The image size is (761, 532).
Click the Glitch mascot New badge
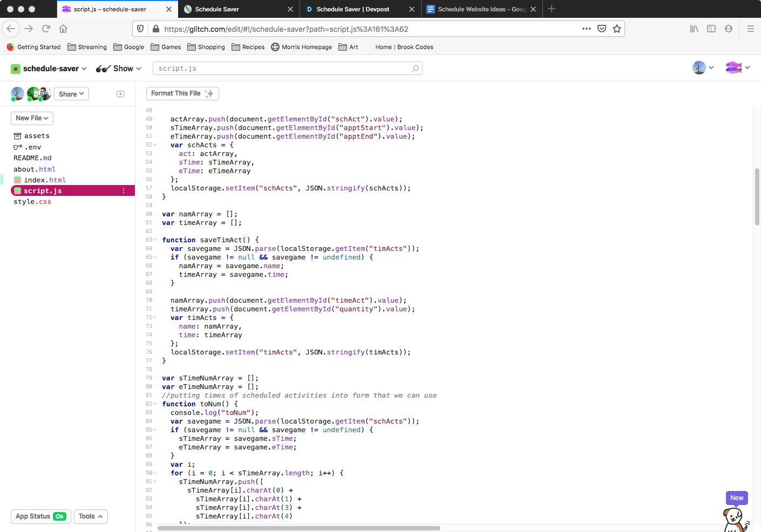[x=737, y=498]
